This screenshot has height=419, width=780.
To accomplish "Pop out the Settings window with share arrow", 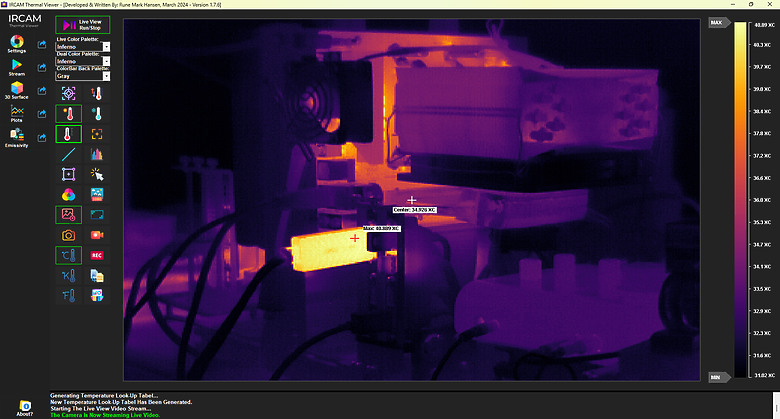I will click(x=42, y=44).
